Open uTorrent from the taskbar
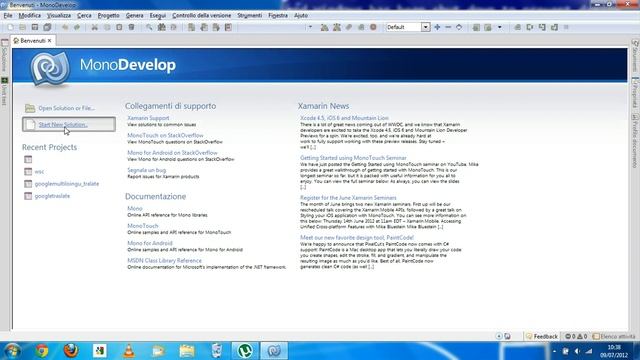This screenshot has height=360, width=640. tap(245, 351)
